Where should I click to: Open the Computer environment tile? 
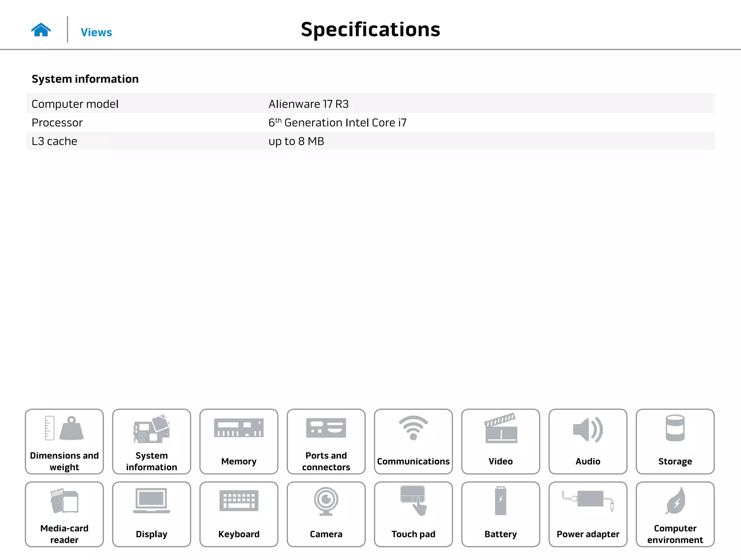click(675, 514)
